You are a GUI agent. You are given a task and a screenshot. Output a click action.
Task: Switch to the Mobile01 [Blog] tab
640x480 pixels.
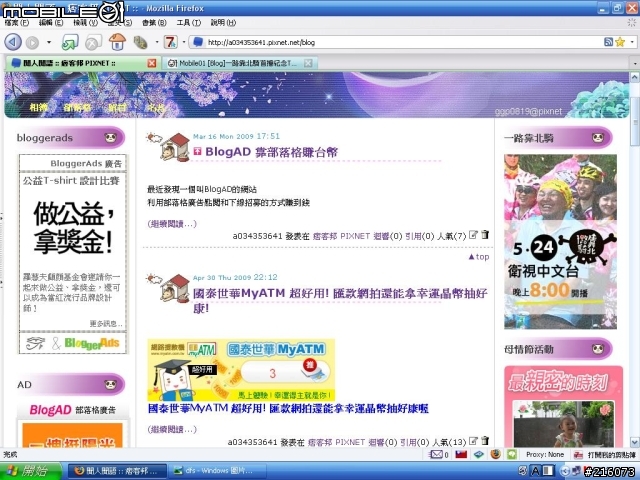(238, 63)
